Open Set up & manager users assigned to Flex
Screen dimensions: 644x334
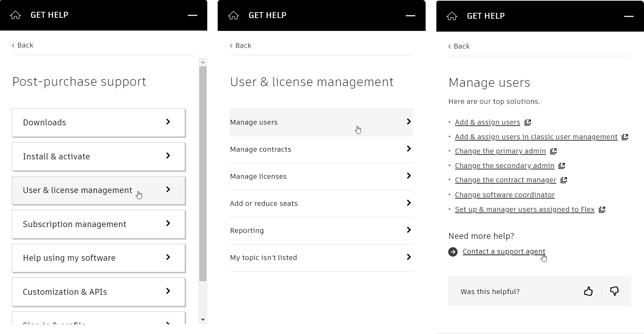point(525,209)
